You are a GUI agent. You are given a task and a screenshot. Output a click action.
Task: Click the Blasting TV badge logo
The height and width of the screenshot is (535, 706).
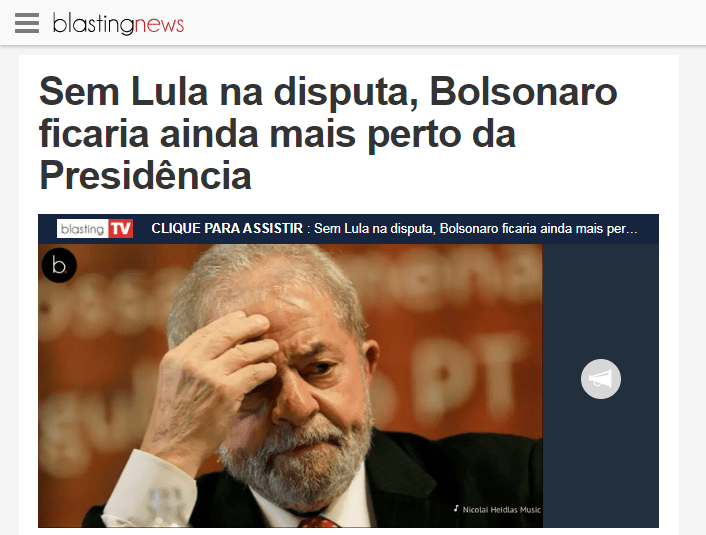tap(95, 229)
